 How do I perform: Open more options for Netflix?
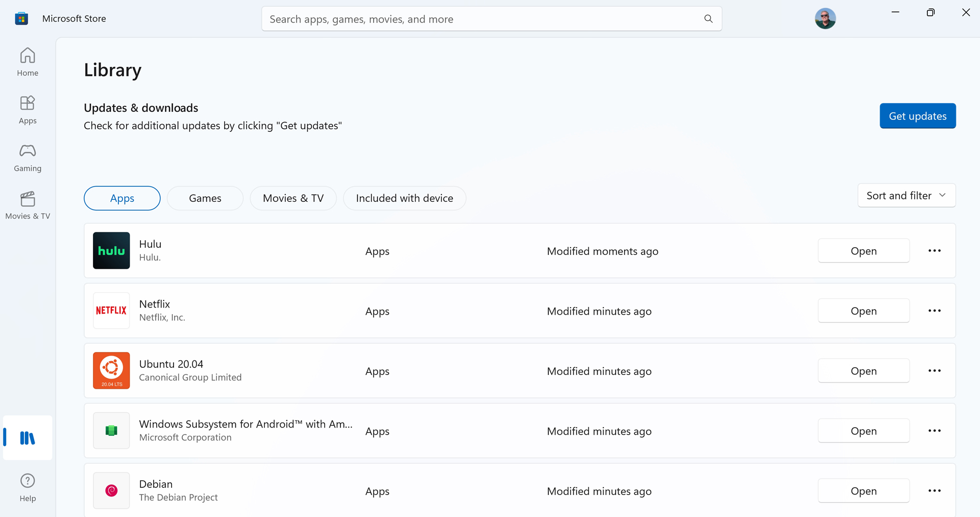(x=934, y=311)
